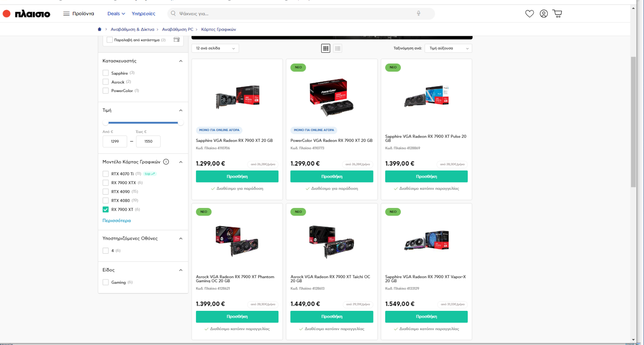Switch to grid view
644x345 pixels.
coord(326,48)
